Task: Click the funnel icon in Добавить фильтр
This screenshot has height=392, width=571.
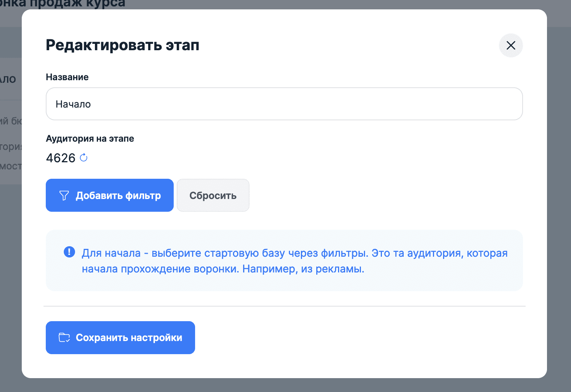Action: 64,195
